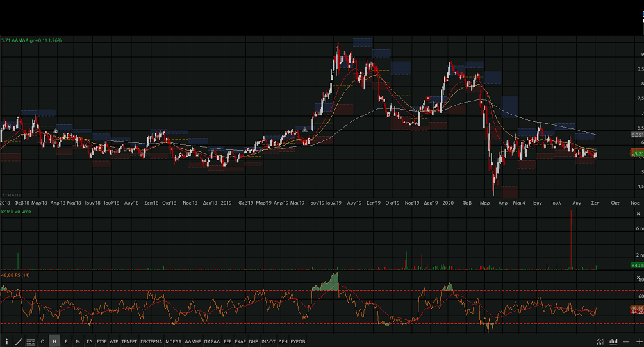Load the ΓΕΚΤΕΡΝΑ stock chart

pyautogui.click(x=151, y=341)
